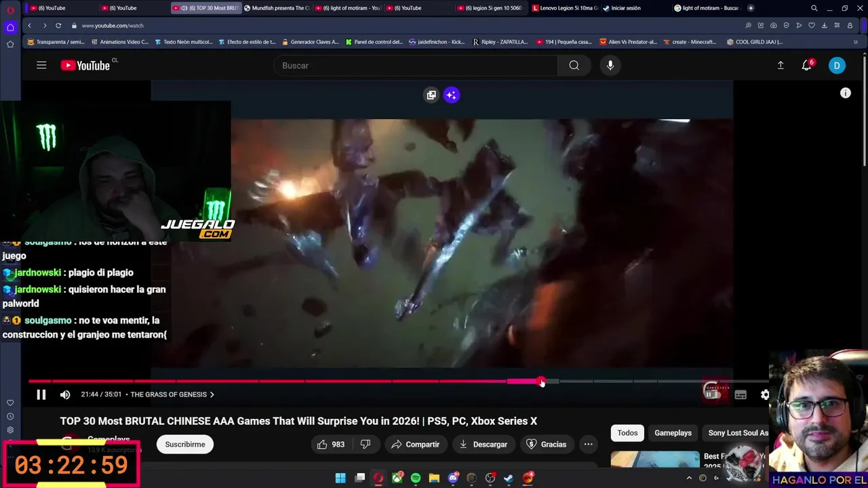The height and width of the screenshot is (488, 868).
Task: Click the Opera heart bookmark-page icon
Action: [x=812, y=25]
